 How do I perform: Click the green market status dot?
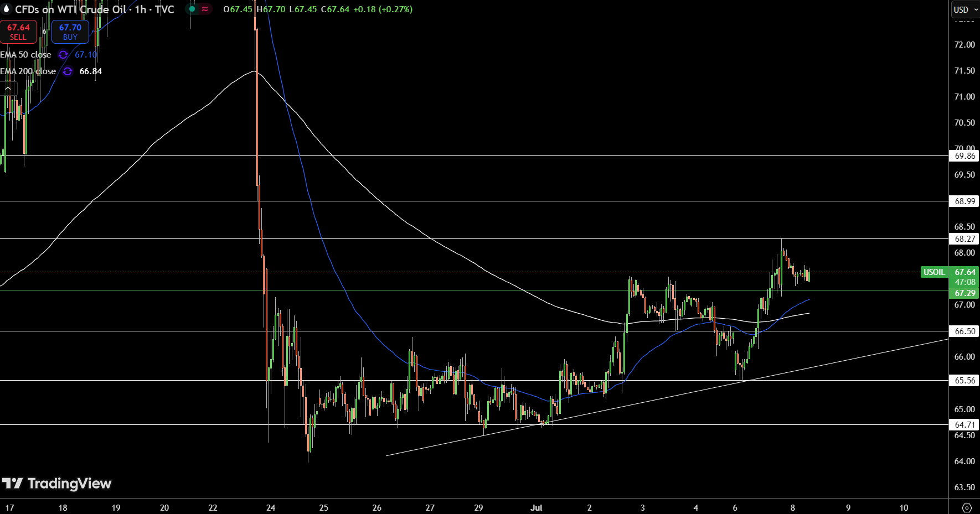coord(192,9)
